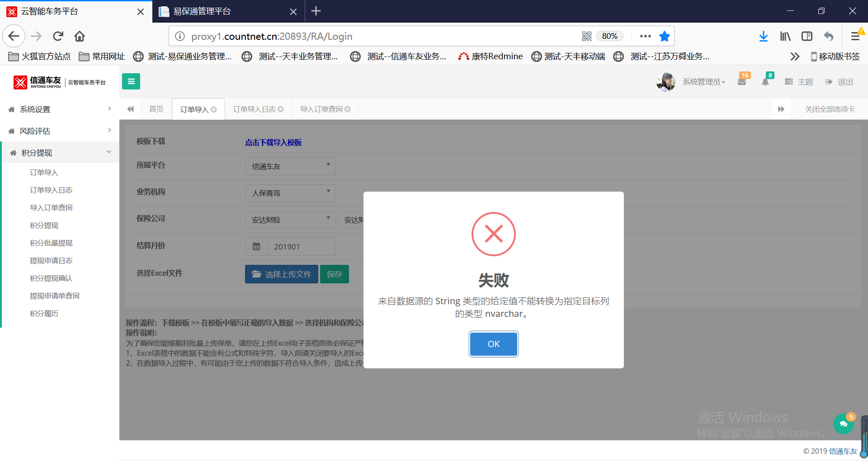Click the system administrator avatar

666,82
